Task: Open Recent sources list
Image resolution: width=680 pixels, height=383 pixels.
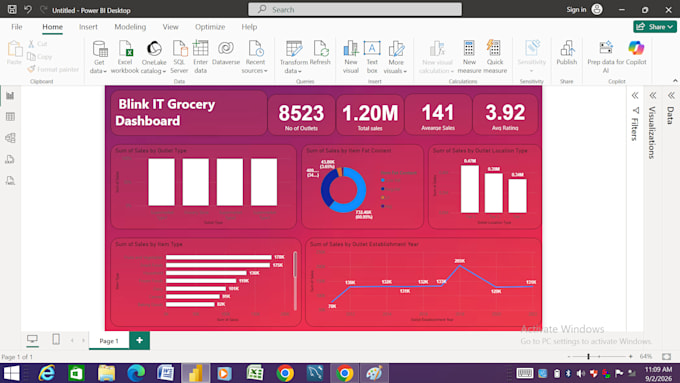Action: (x=255, y=57)
